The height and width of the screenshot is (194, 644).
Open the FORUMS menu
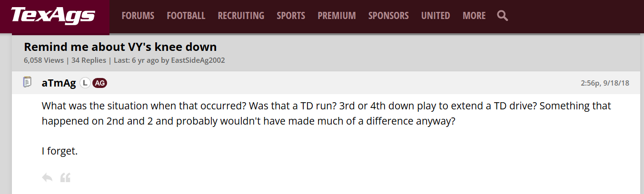(138, 16)
